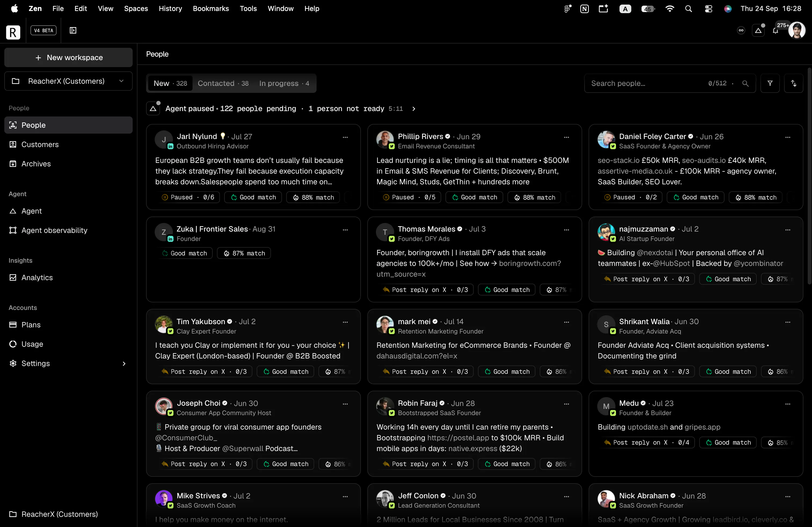The image size is (812, 527).
Task: Click the agent paused triangle status icon
Action: 153,108
